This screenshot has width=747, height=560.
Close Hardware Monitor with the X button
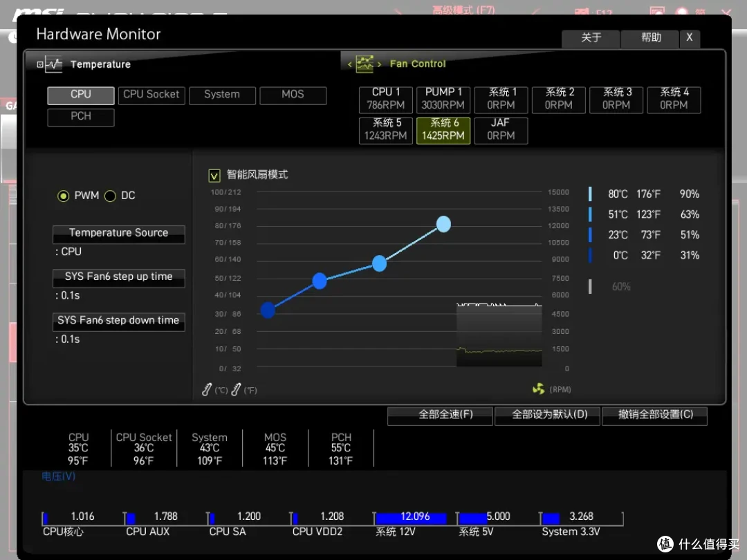pyautogui.click(x=690, y=38)
